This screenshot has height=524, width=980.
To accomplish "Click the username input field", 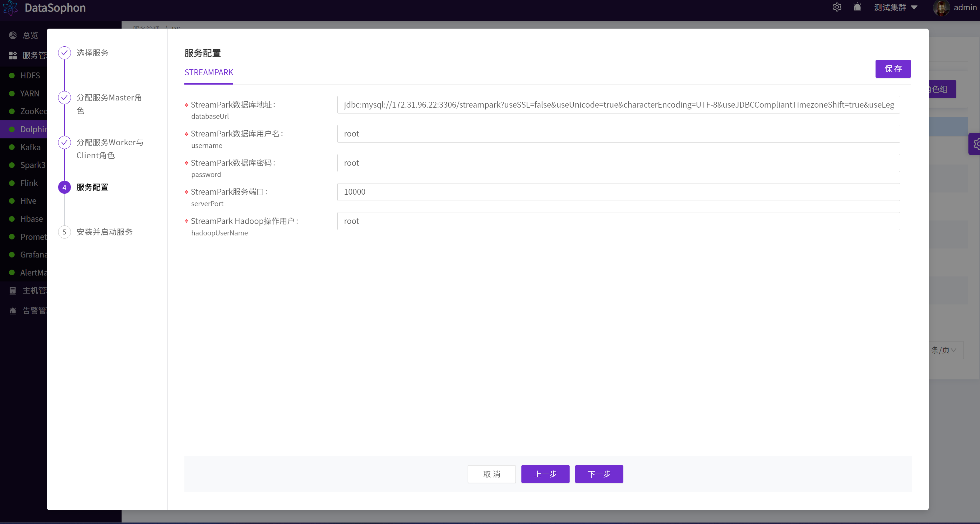I will pos(618,134).
